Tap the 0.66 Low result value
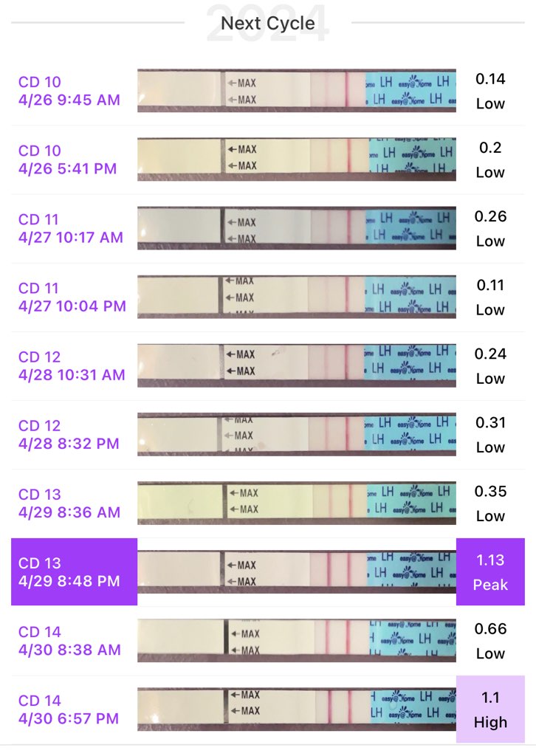The height and width of the screenshot is (756, 536). [491, 641]
